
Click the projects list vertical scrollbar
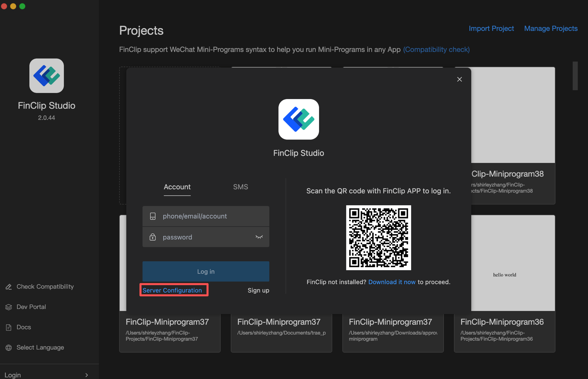[575, 76]
